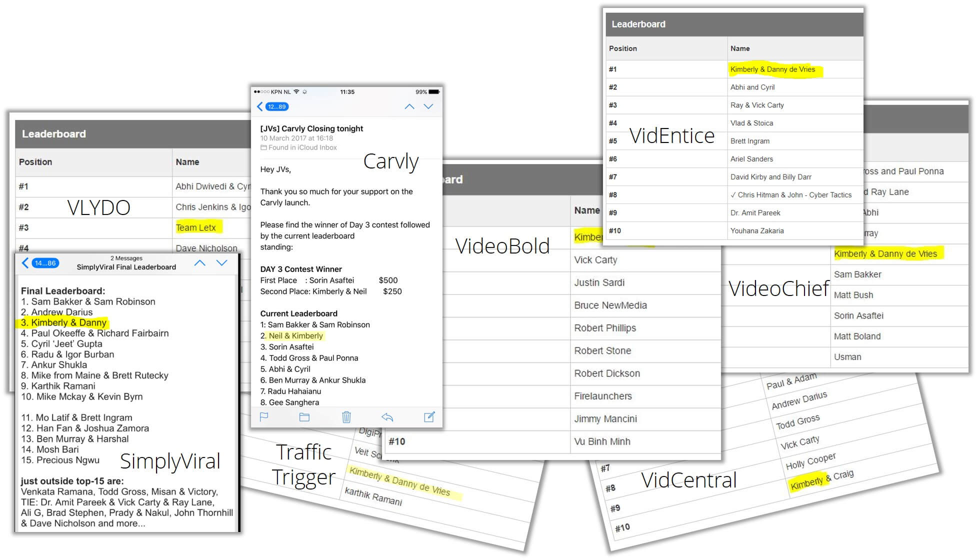
Task: Go to previous message in Carvly email
Action: click(409, 106)
